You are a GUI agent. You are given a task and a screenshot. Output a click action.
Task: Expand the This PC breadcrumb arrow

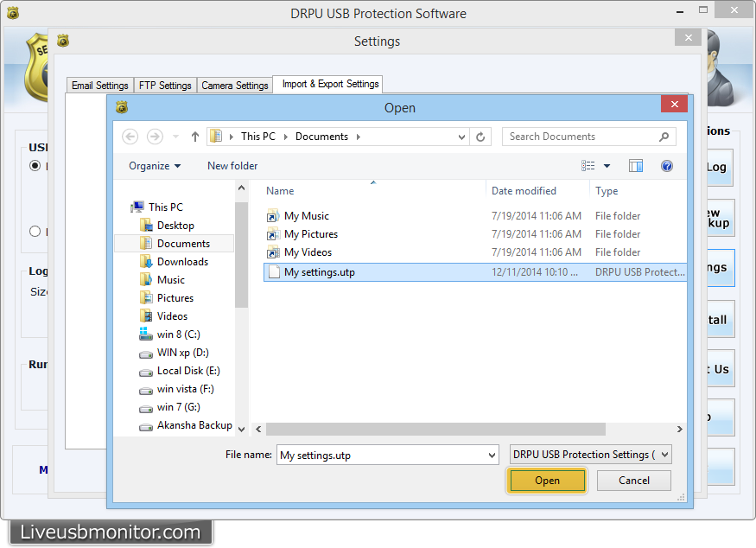[286, 137]
